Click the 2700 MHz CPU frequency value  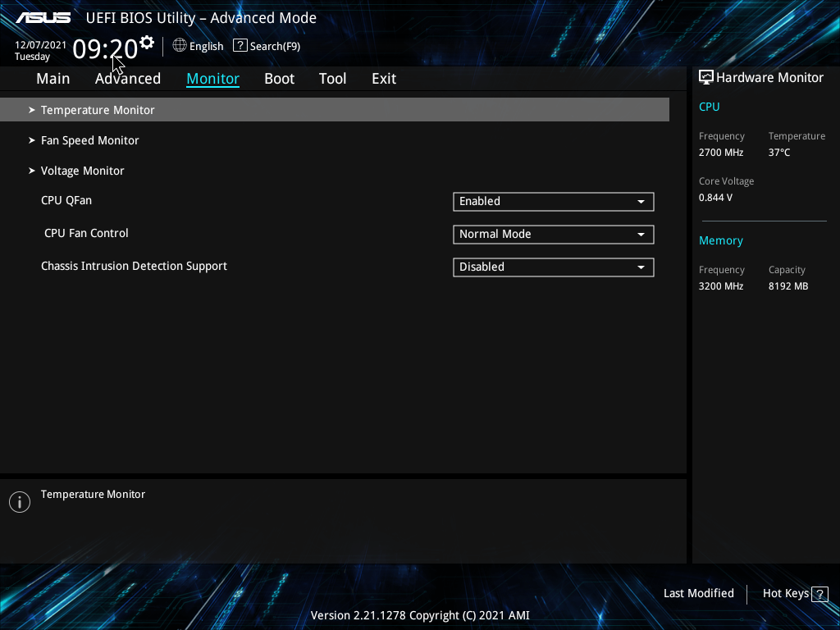tap(721, 153)
